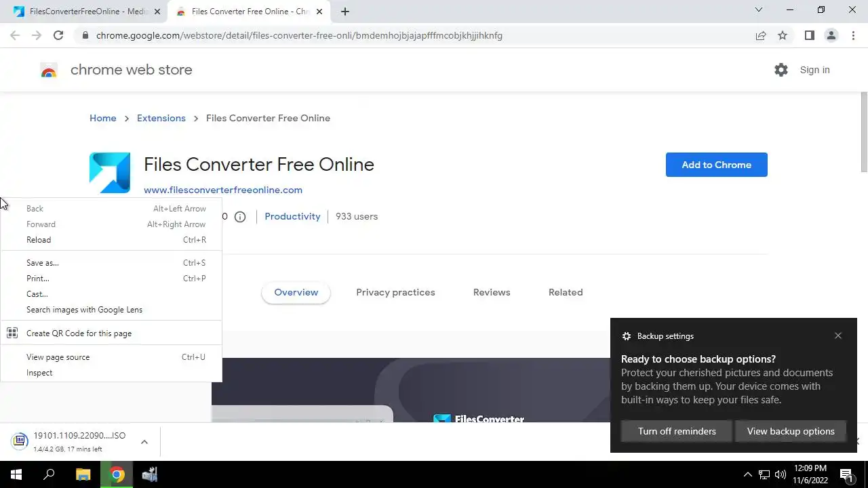Reload page using toolbar icon
This screenshot has width=868, height=488.
pos(58,35)
